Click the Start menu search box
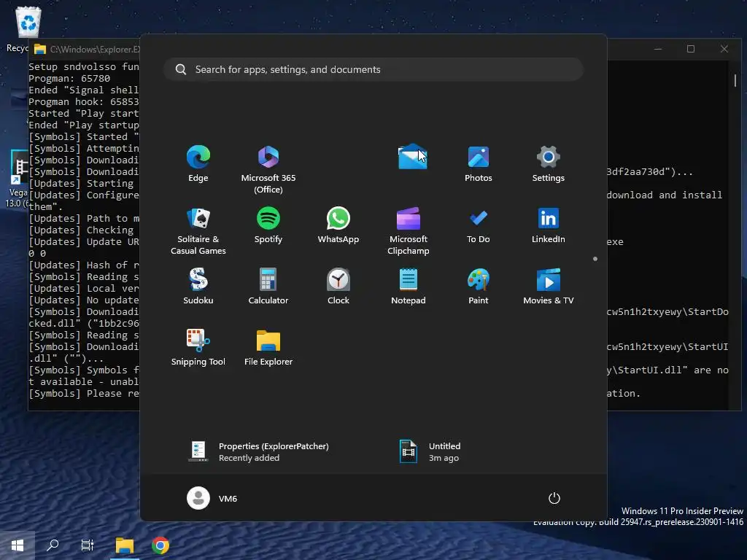The height and width of the screenshot is (560, 747). pyautogui.click(x=373, y=69)
